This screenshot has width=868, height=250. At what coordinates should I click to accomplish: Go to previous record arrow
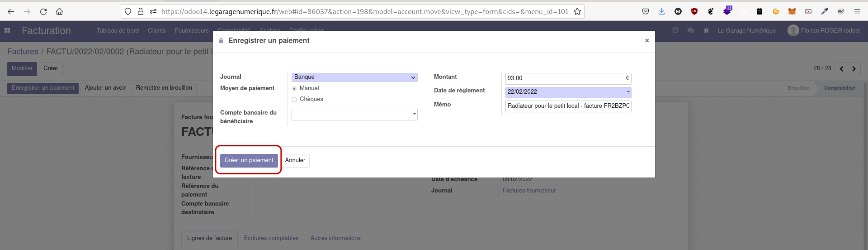tap(841, 69)
